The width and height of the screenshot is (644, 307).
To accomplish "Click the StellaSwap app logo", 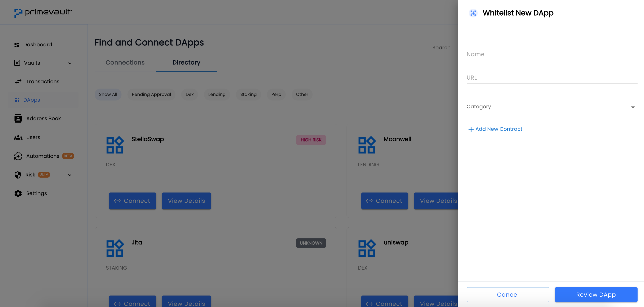I will tap(115, 145).
